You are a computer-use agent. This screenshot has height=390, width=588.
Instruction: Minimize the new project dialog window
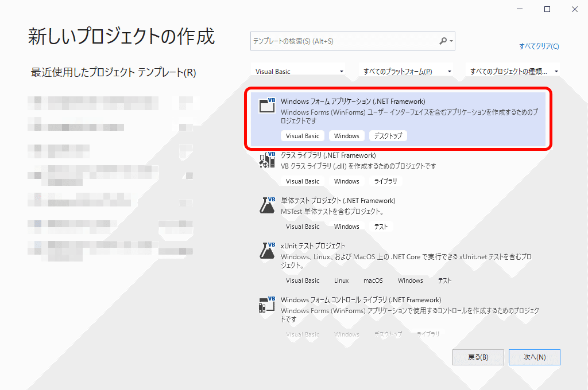click(520, 9)
